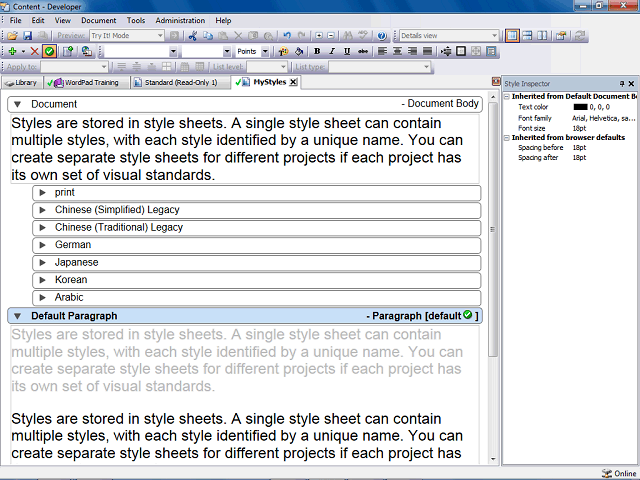Viewport: 640px width, 480px height.
Task: Switch to the Library tab
Action: (21, 83)
